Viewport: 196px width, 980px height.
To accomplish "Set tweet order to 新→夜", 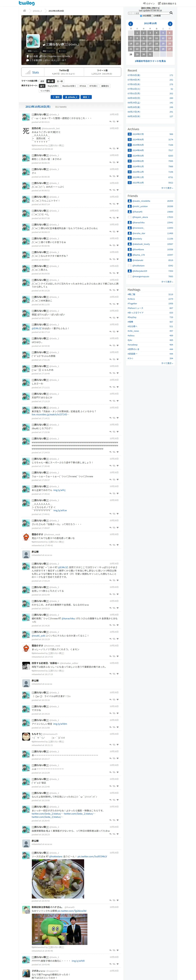I will [x=51, y=81].
